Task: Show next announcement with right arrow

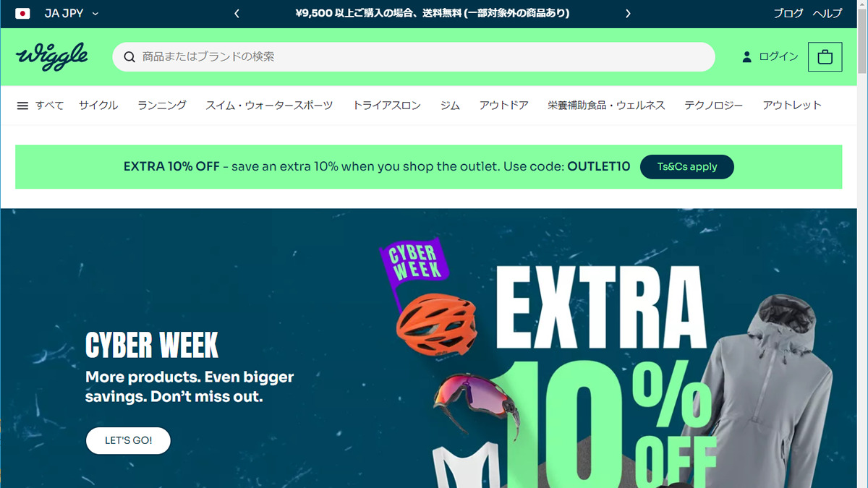Action: click(628, 14)
